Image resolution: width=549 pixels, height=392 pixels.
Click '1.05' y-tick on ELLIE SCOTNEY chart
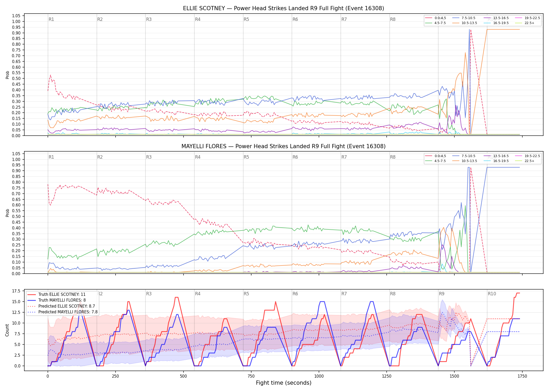point(16,16)
